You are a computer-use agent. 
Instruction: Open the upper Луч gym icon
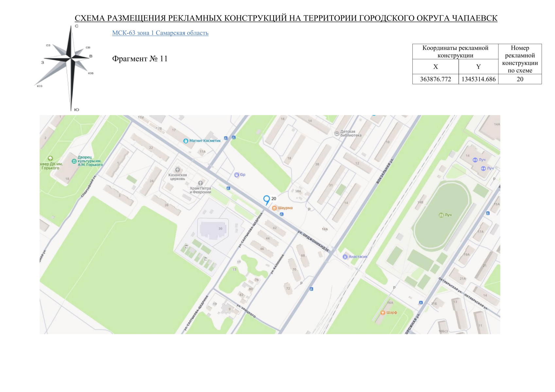(x=475, y=160)
